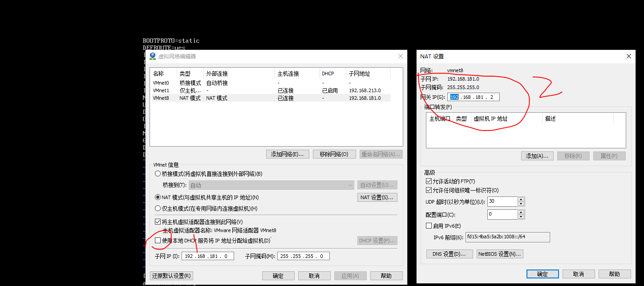The image size is (644, 286).
Task: Enable the 启用IPv6 checkbox
Action: pos(429,225)
